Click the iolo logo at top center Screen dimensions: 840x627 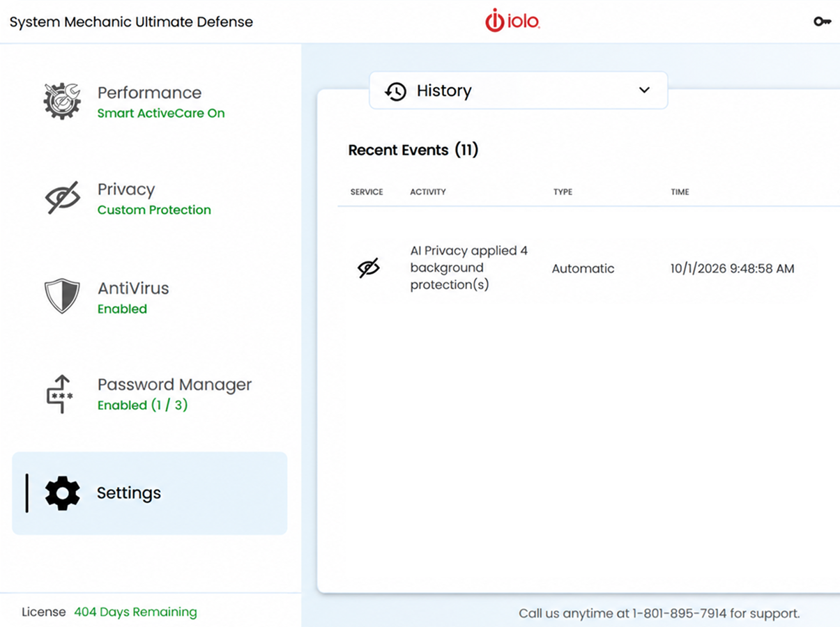pos(512,21)
